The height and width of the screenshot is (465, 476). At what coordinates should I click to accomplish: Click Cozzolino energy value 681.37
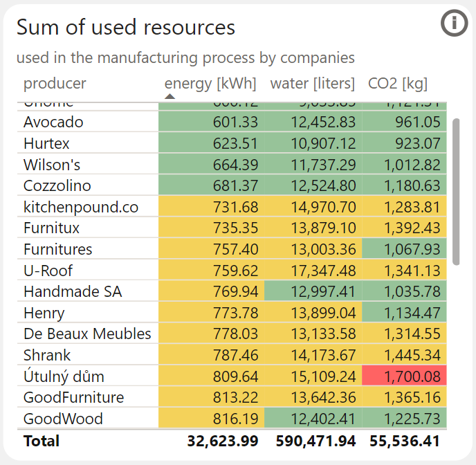pos(235,185)
